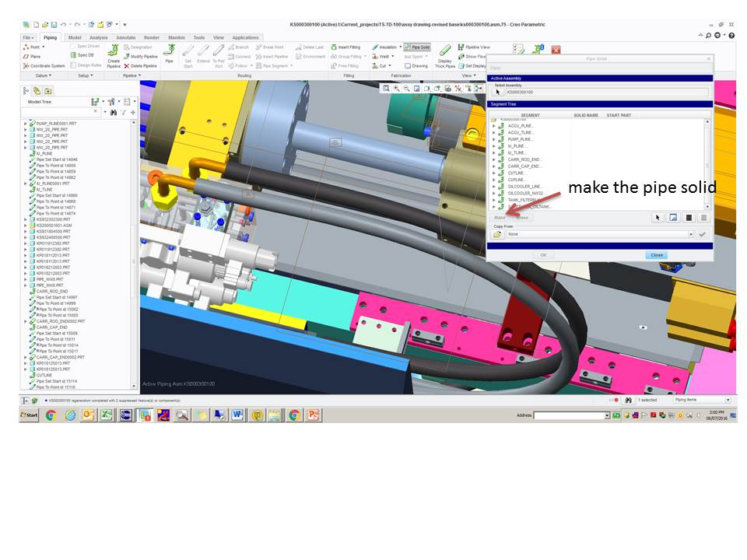The height and width of the screenshot is (560, 747).
Task: Expand KS200001601.ASM in Model Tree
Action: pos(26,226)
